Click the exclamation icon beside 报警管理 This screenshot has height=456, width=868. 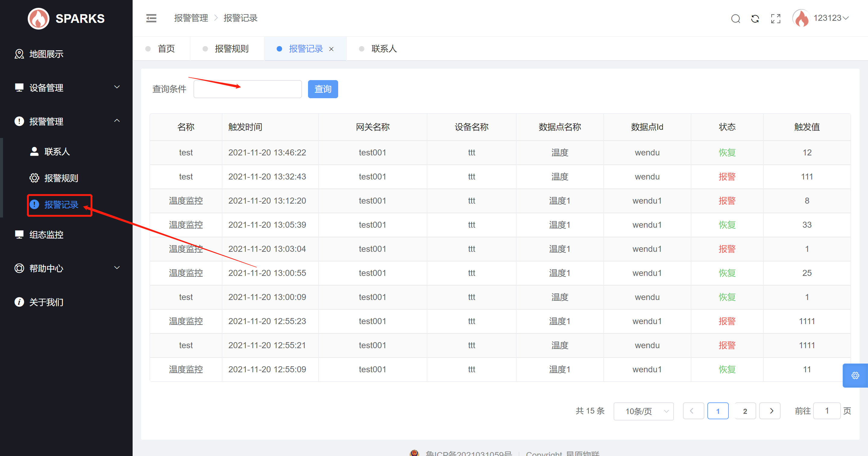pyautogui.click(x=19, y=121)
